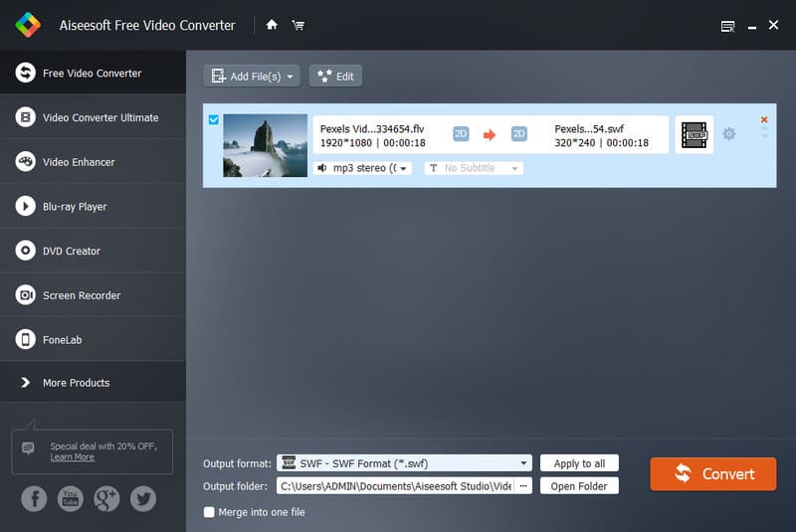The height and width of the screenshot is (532, 796).
Task: Click the feedback message icon in title bar
Action: pos(727,26)
